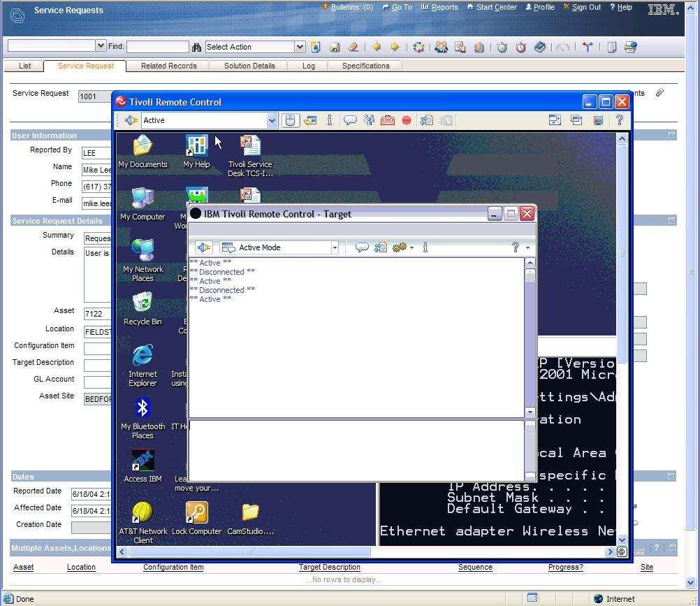Go to Start Center
The image size is (700, 606).
pos(497,7)
